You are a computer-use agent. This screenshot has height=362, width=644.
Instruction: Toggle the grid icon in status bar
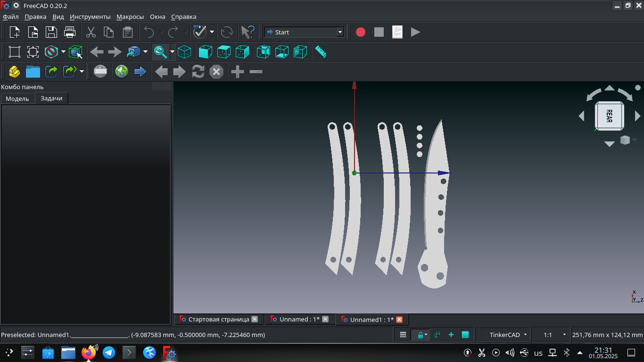[403, 335]
